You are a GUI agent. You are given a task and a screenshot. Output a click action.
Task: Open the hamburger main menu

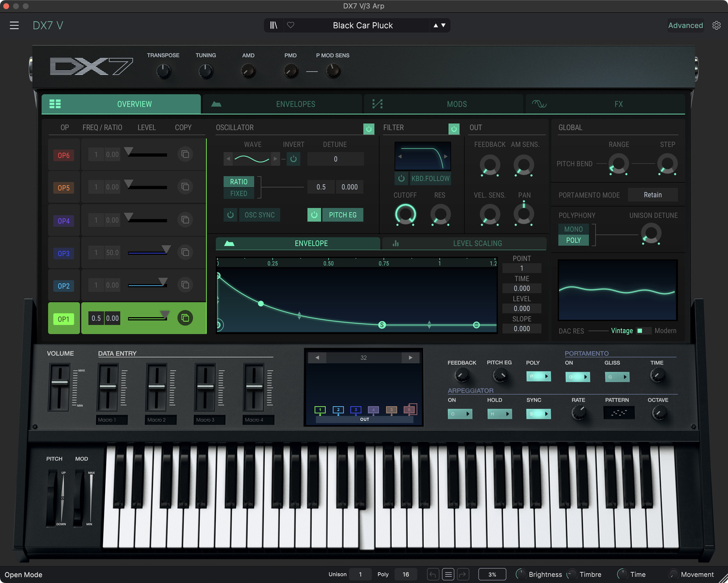click(x=14, y=25)
